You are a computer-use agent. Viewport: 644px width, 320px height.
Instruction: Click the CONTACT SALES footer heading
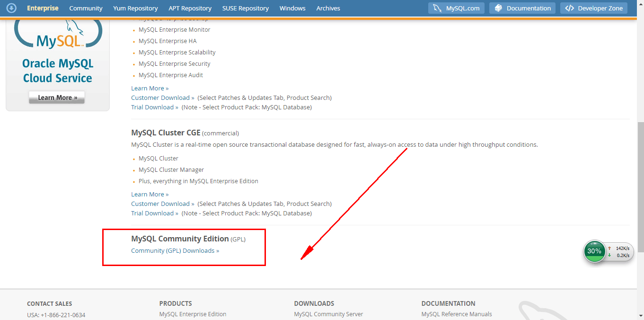pyautogui.click(x=50, y=303)
